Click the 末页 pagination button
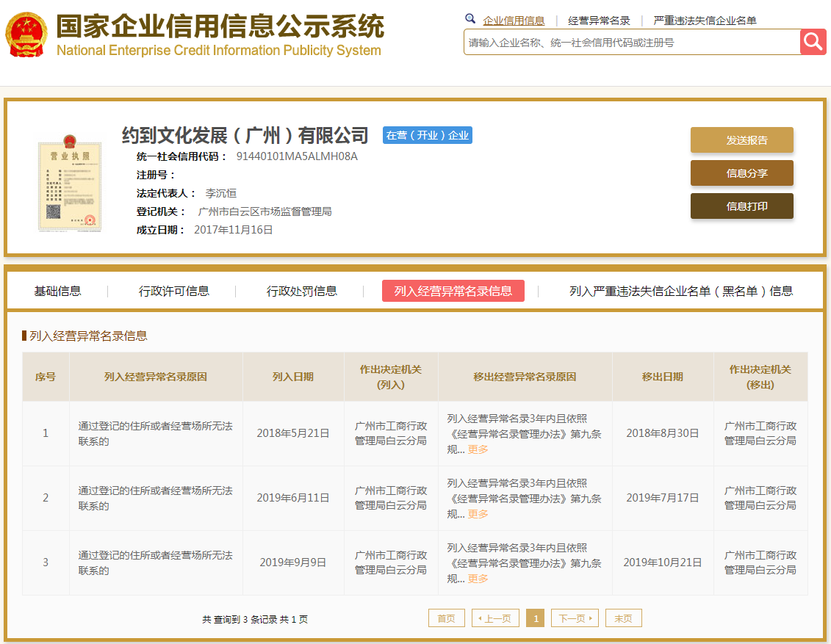The width and height of the screenshot is (831, 644). click(623, 618)
